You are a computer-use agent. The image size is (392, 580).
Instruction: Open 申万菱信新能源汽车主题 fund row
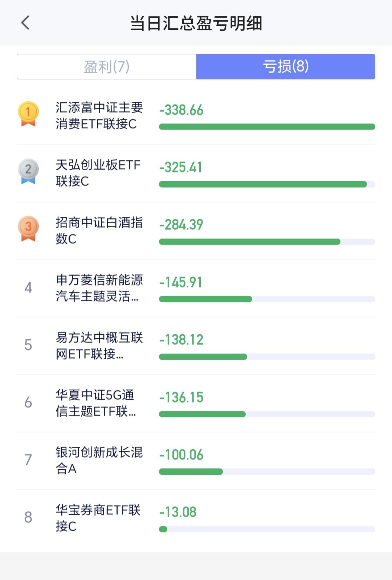pyautogui.click(x=196, y=288)
